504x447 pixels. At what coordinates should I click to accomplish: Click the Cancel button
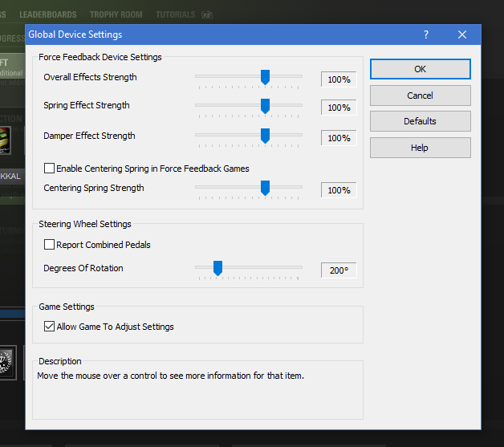coord(420,95)
